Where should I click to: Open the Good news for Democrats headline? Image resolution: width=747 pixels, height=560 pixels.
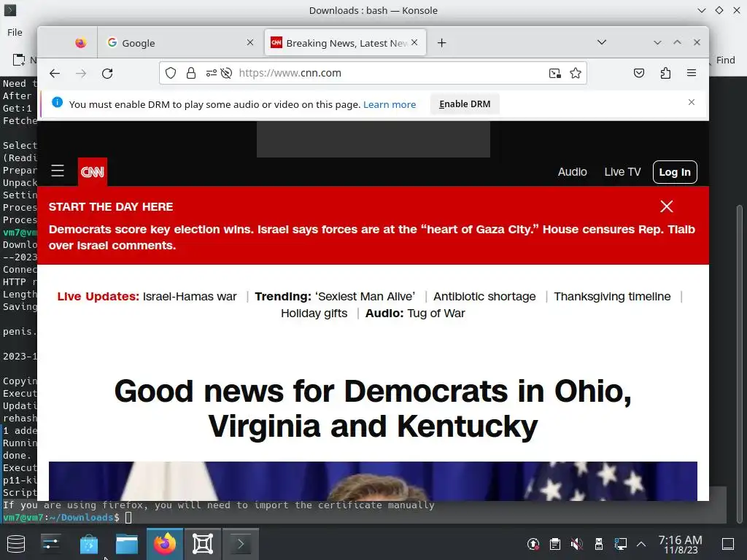point(373,408)
